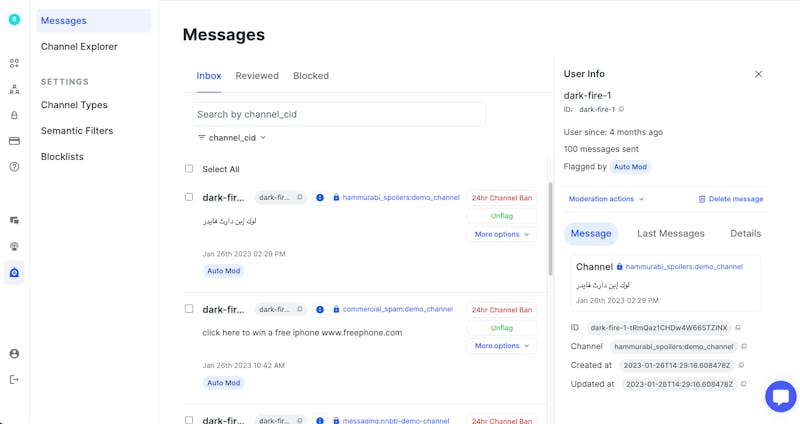Copy the Created at timestamp value
Image resolution: width=800 pixels, height=424 pixels.
point(741,365)
